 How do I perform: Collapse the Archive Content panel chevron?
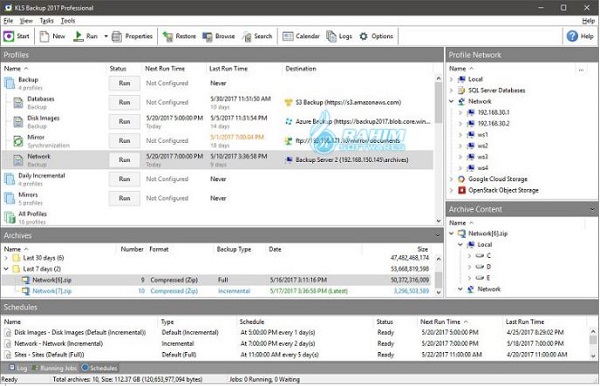592,209
